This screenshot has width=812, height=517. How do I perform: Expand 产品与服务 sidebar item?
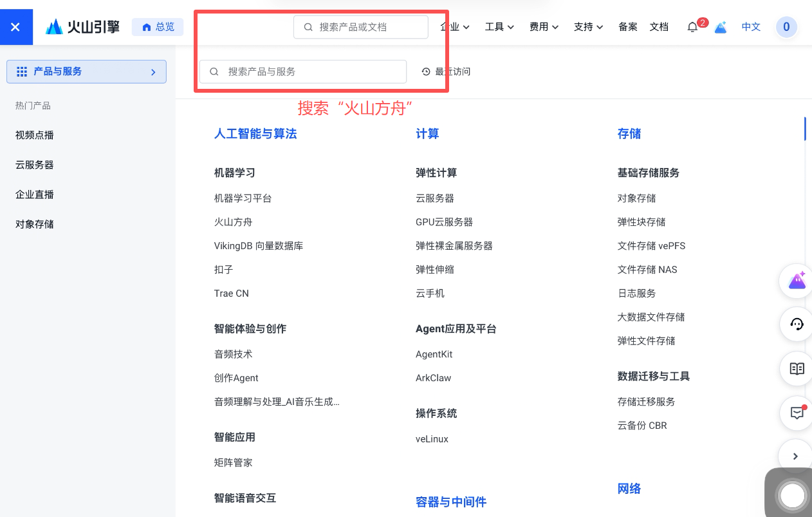pyautogui.click(x=86, y=71)
